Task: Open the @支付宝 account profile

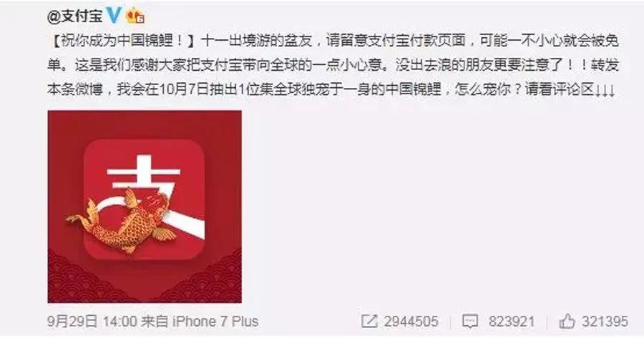Action: (x=75, y=16)
